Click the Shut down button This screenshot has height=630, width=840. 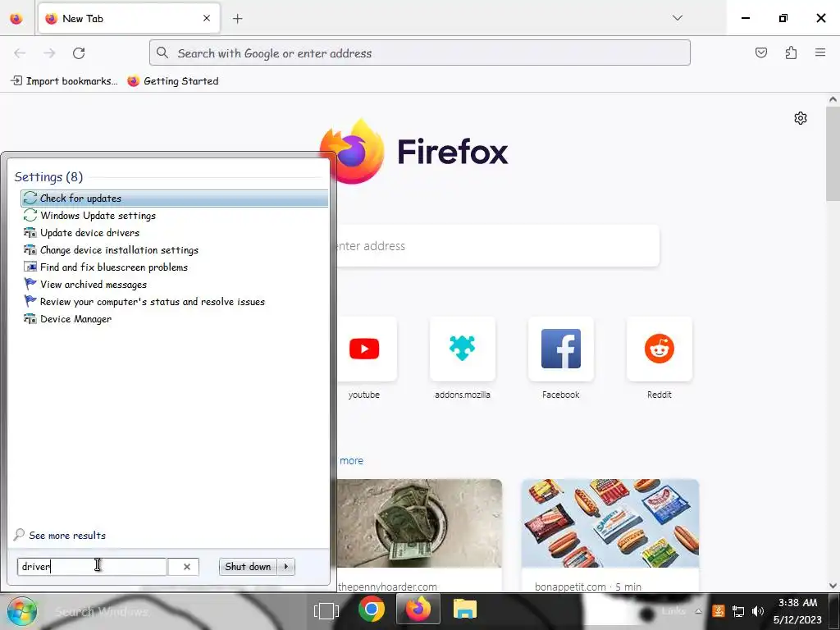[x=248, y=567]
